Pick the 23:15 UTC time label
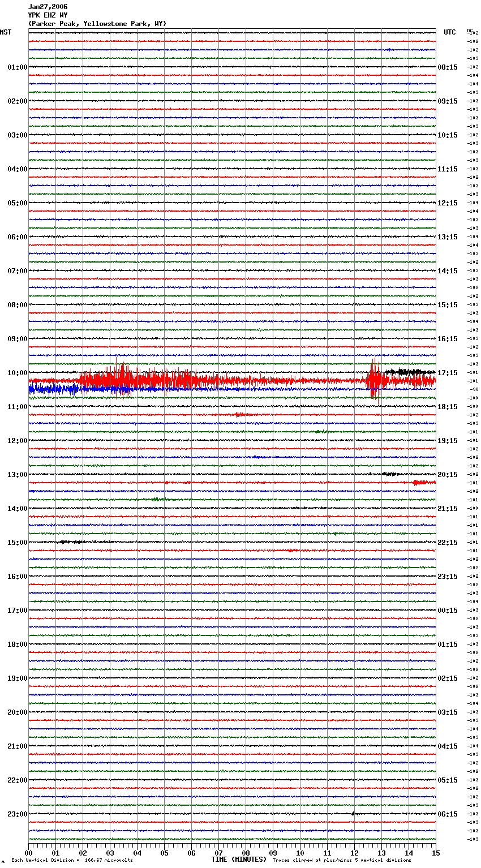Screen dimensions: 481x868 tap(448, 577)
